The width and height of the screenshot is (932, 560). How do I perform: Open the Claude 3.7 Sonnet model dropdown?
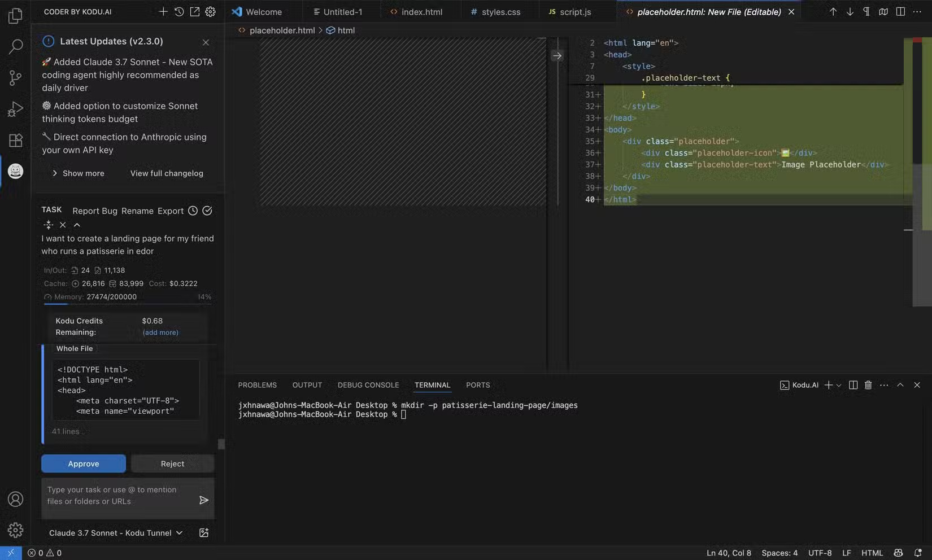point(115,533)
